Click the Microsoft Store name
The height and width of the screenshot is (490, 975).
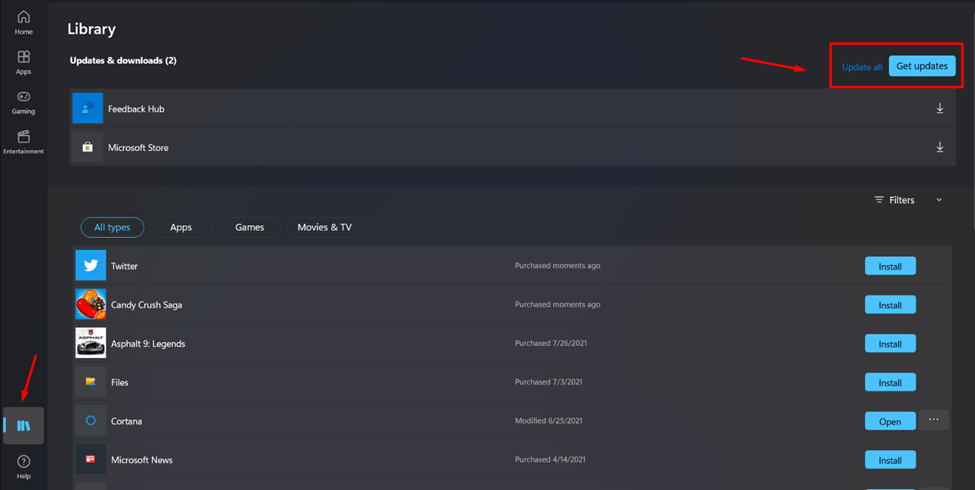[x=138, y=148]
